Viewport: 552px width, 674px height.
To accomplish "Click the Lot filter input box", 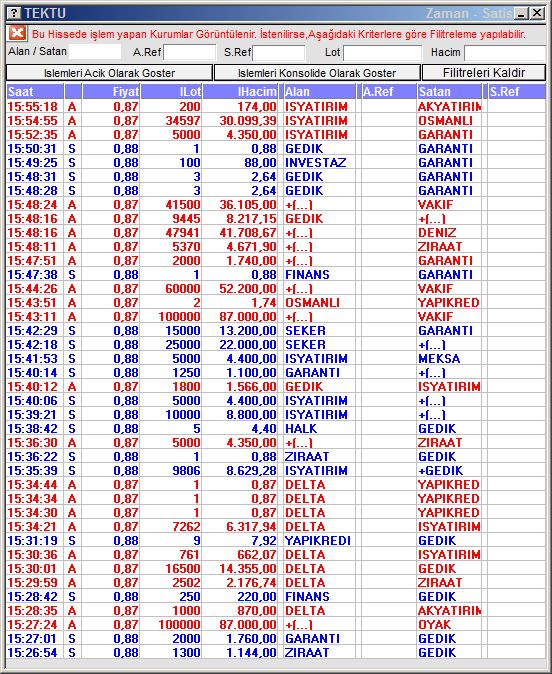I will [383, 53].
